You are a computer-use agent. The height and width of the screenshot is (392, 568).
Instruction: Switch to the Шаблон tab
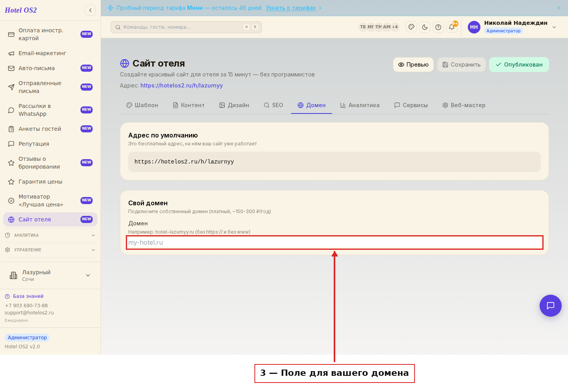pos(142,105)
